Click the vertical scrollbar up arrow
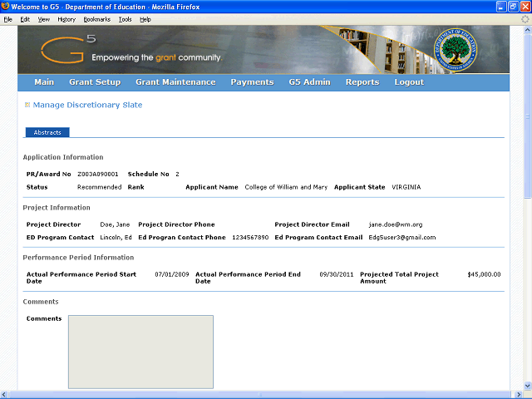The height and width of the screenshot is (399, 532). (x=527, y=30)
